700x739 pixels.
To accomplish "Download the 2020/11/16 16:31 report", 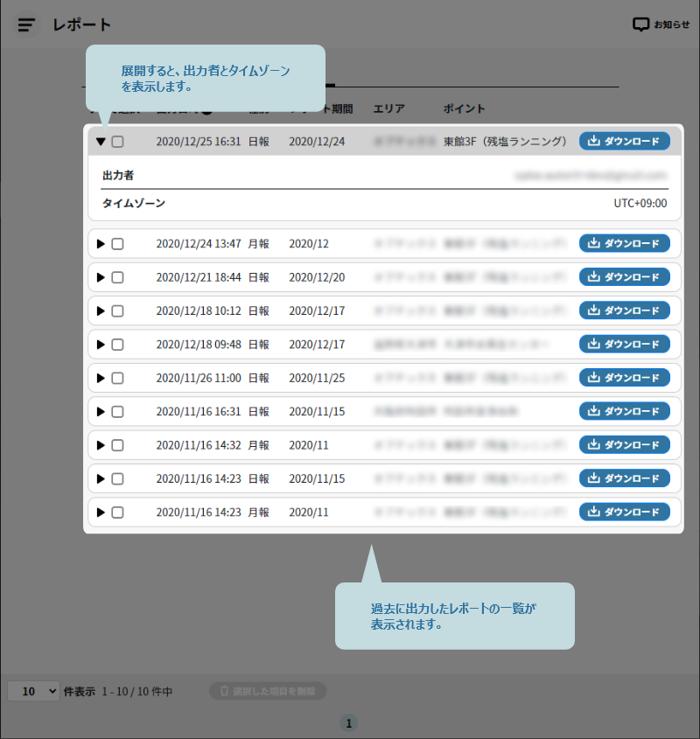I will 624,411.
